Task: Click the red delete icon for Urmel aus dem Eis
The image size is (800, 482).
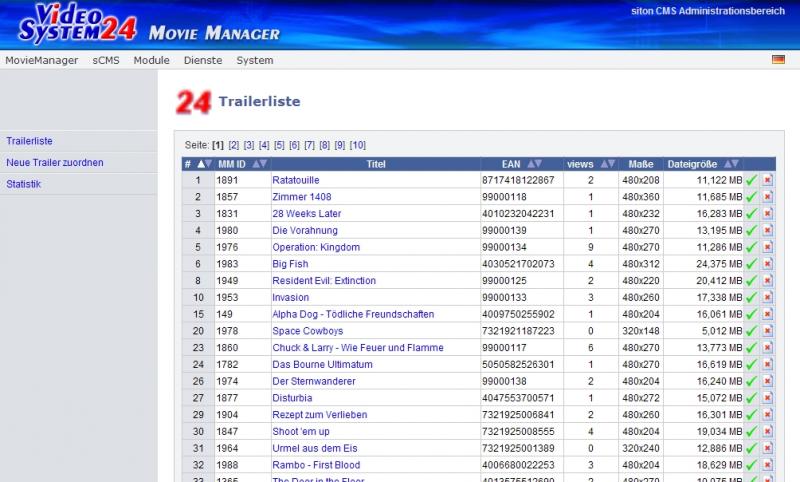Action: point(767,448)
